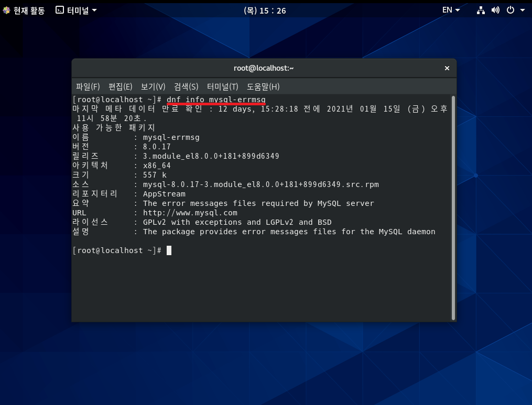Click the size value 557 k
Viewport: 532px width, 405px height.
[x=155, y=174]
